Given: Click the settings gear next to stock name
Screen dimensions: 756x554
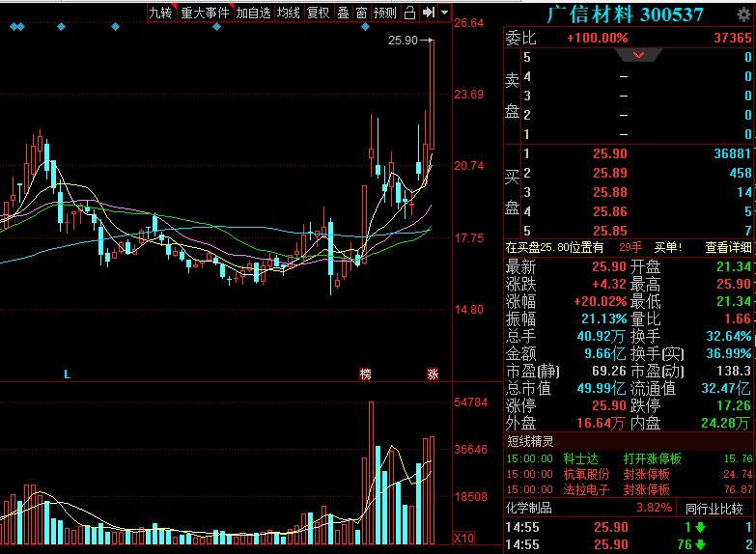Looking at the screenshot, I should [742, 14].
